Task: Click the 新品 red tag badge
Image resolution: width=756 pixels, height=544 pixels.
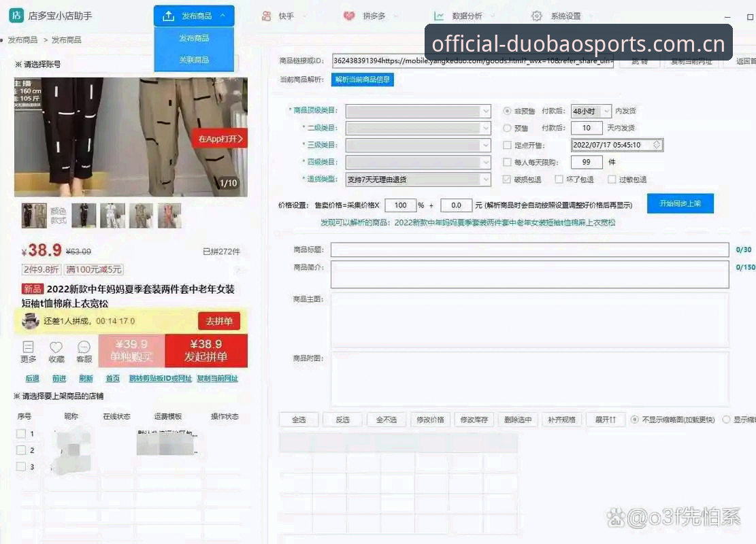Action: pos(33,288)
